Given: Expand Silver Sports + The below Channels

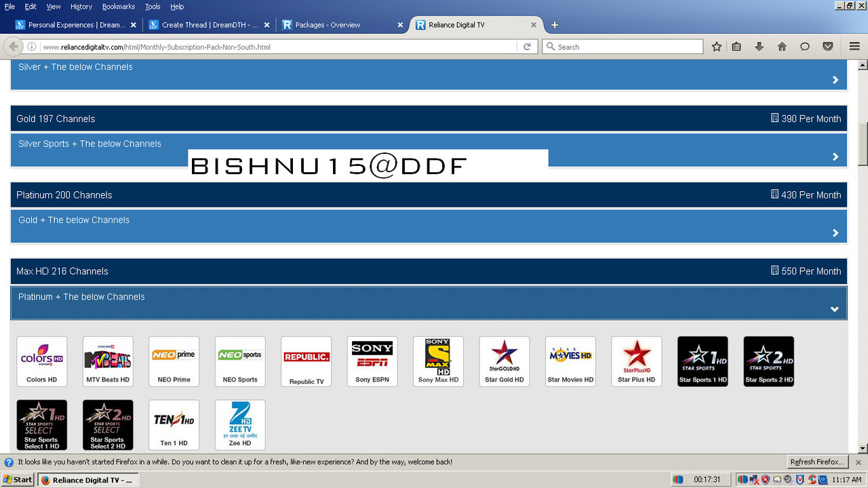Looking at the screenshot, I should [x=429, y=150].
